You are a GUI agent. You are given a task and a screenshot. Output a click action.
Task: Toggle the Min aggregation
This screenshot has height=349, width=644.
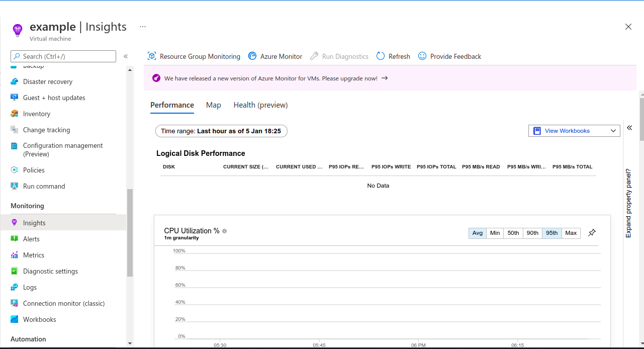tap(495, 233)
